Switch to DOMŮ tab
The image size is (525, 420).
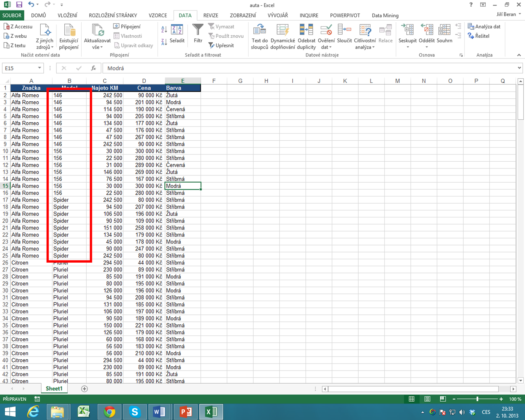pyautogui.click(x=38, y=15)
